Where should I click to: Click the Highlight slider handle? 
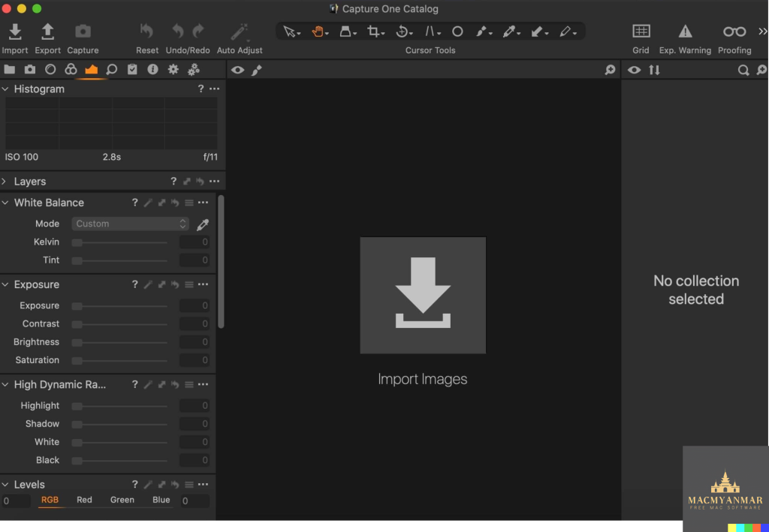coord(77,406)
